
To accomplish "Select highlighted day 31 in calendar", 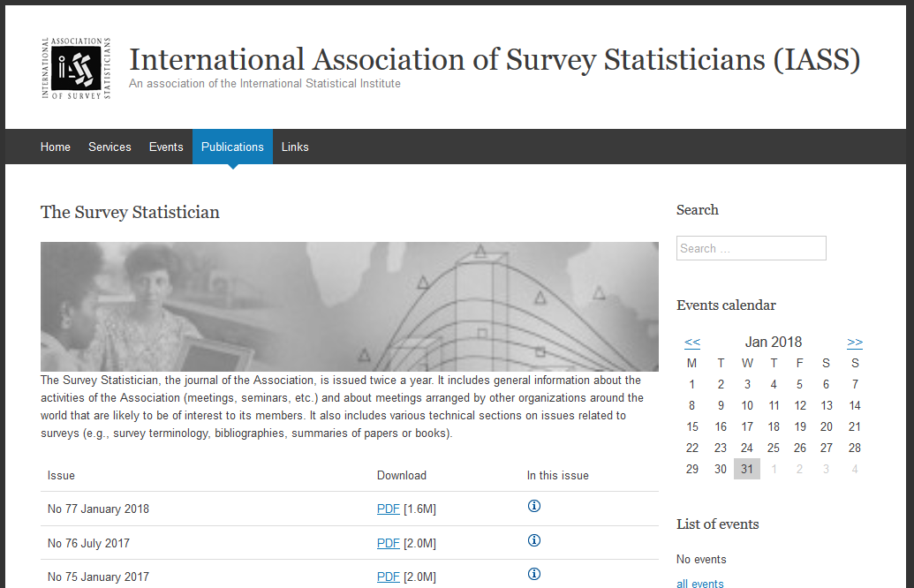I will (747, 469).
